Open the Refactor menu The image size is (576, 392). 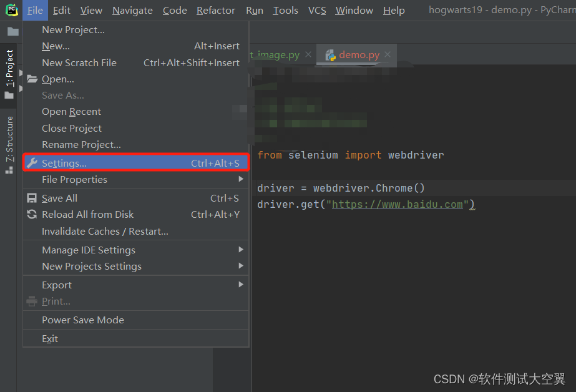pos(216,10)
